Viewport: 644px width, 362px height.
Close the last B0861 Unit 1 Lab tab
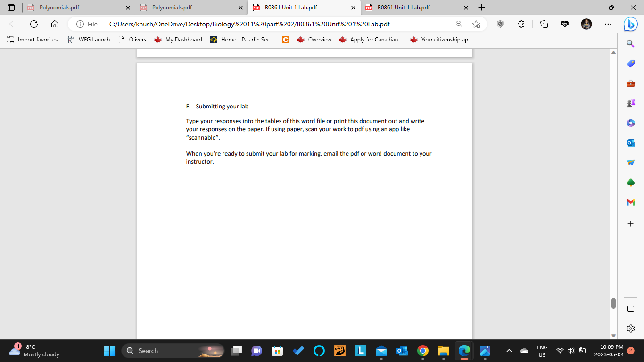[x=466, y=8]
